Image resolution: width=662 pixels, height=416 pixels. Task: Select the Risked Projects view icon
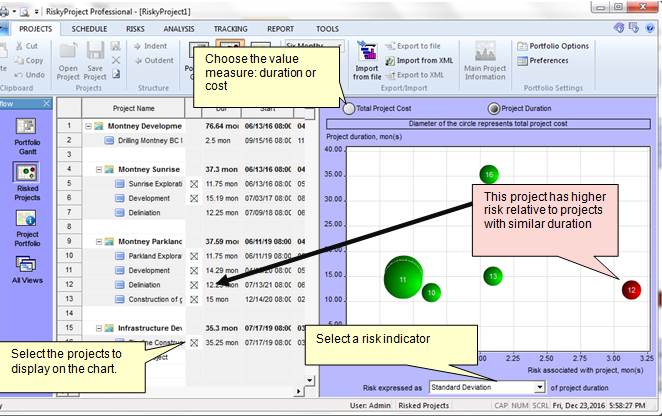27,176
